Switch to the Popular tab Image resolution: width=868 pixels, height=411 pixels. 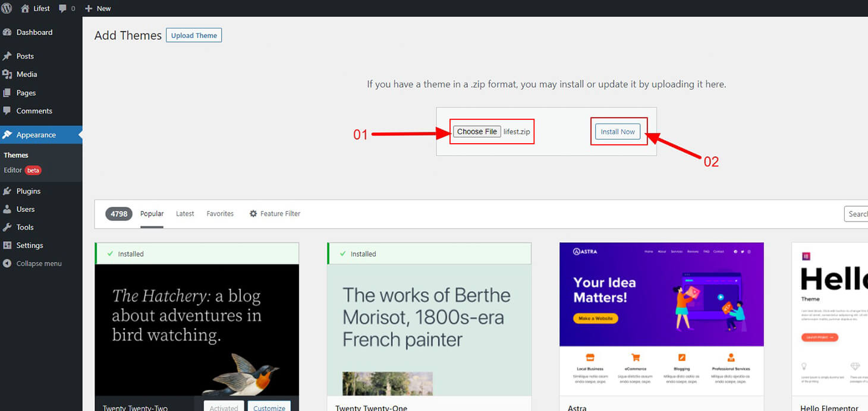coord(152,214)
